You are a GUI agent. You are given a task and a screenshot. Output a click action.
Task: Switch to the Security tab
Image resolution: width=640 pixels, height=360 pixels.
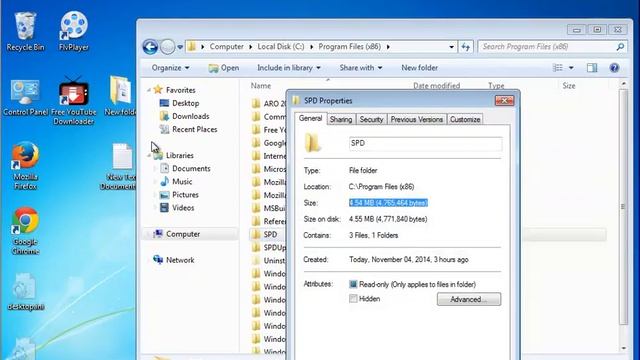pyautogui.click(x=371, y=120)
